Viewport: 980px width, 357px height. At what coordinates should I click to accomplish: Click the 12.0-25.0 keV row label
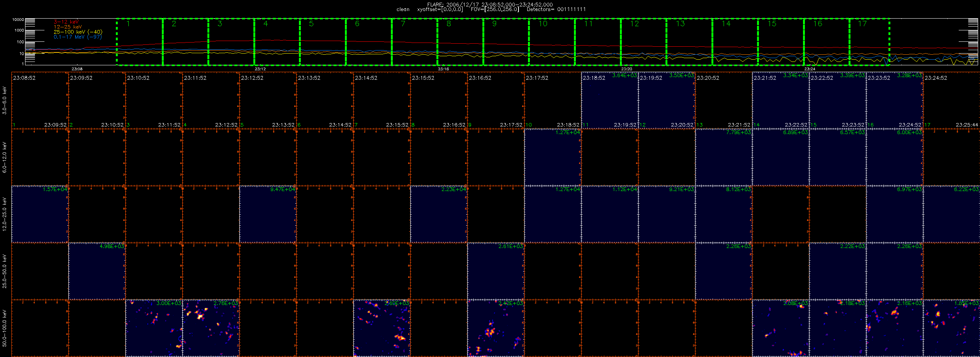(5, 214)
